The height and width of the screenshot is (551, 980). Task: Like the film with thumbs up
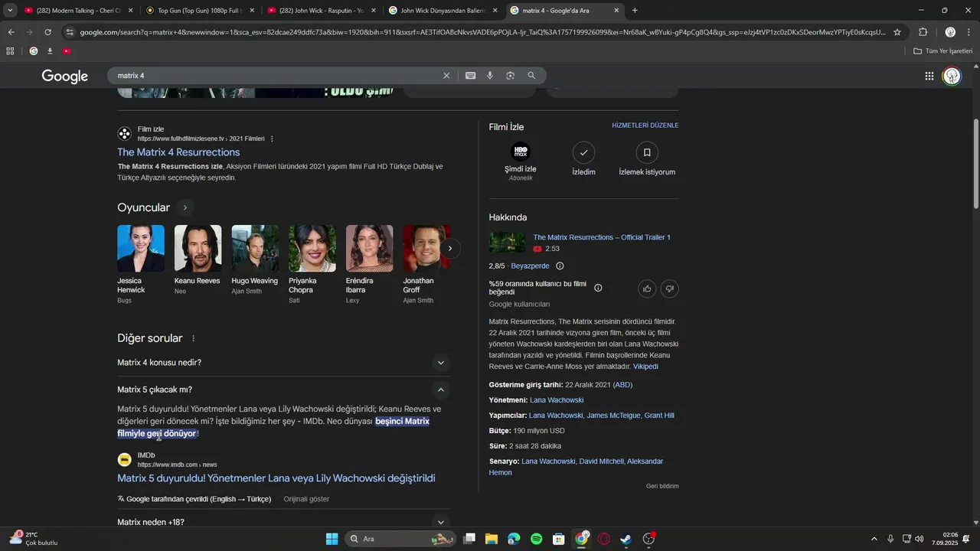[647, 289]
